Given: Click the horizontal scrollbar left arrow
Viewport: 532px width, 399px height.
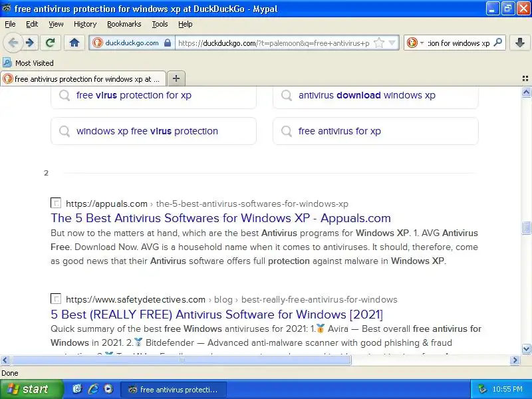Looking at the screenshot, I should [5, 360].
